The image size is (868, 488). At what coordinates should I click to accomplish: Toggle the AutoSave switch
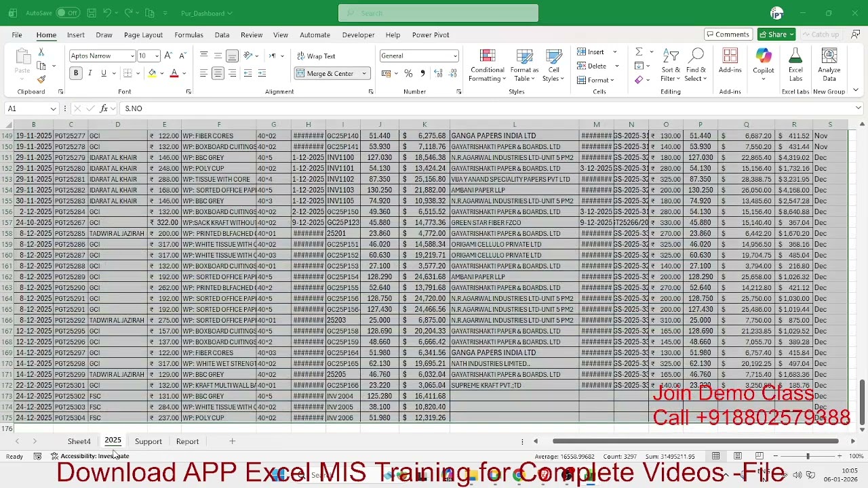click(x=68, y=13)
